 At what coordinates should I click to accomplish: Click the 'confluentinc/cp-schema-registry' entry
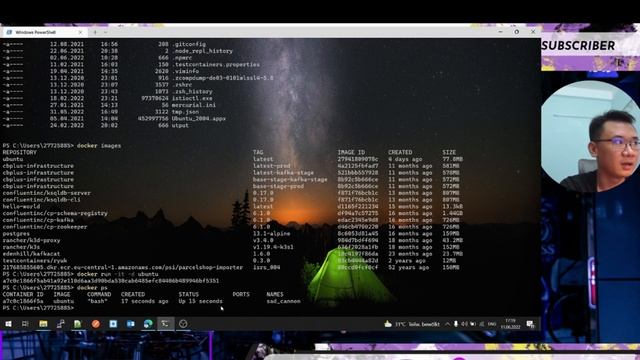click(x=55, y=213)
